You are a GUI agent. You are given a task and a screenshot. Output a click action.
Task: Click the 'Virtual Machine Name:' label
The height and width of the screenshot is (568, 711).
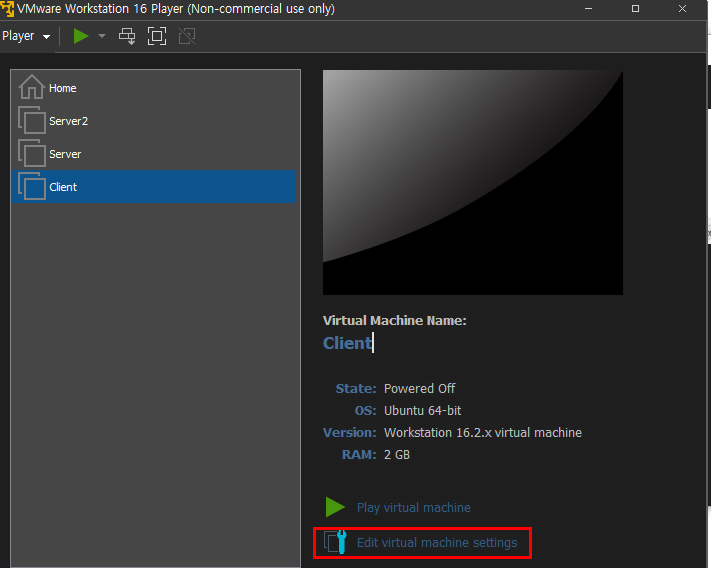point(394,320)
